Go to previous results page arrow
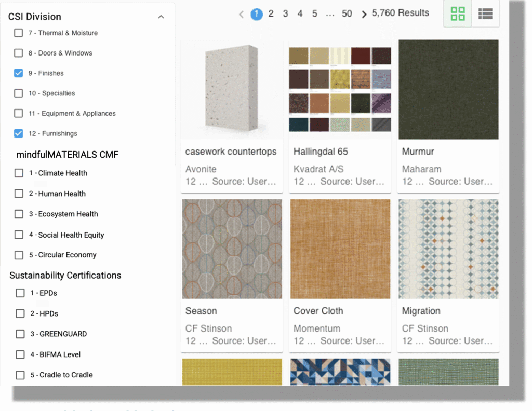The width and height of the screenshot is (532, 411). point(241,14)
